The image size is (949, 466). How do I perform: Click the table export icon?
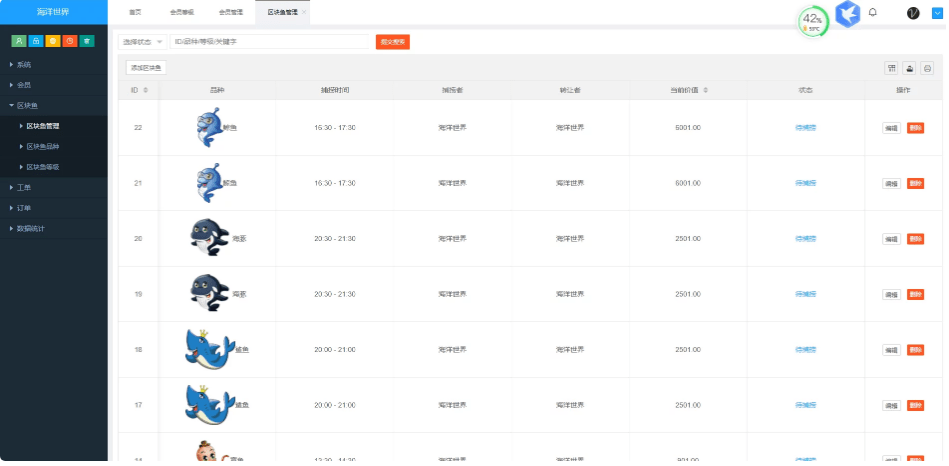(x=909, y=68)
